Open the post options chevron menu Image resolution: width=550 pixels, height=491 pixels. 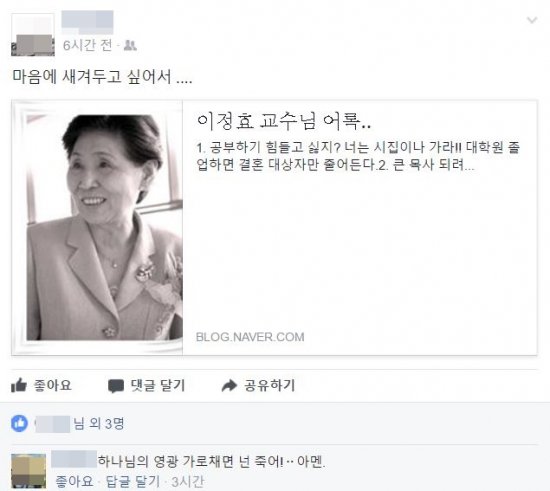pyautogui.click(x=532, y=20)
